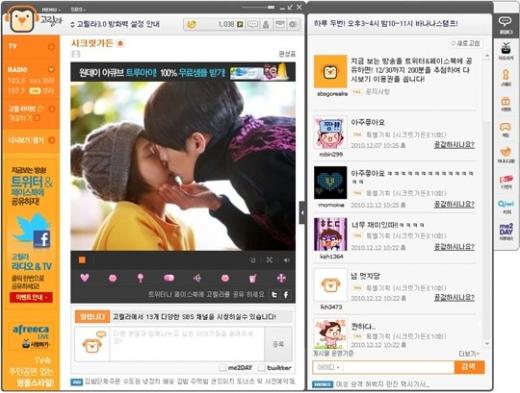Click 공감하시나요? on robin299's comment

tap(454, 145)
